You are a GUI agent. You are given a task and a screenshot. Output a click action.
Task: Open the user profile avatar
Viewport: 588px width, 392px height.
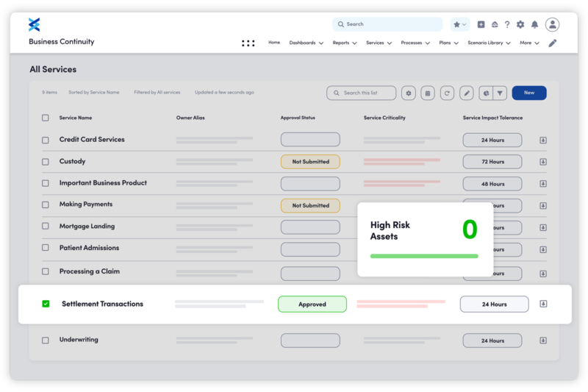click(x=552, y=24)
